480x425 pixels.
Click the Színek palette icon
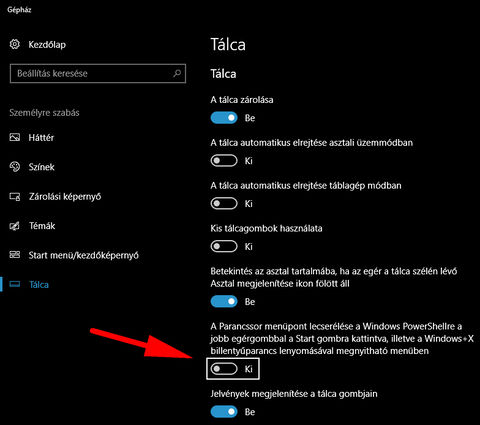tap(15, 167)
